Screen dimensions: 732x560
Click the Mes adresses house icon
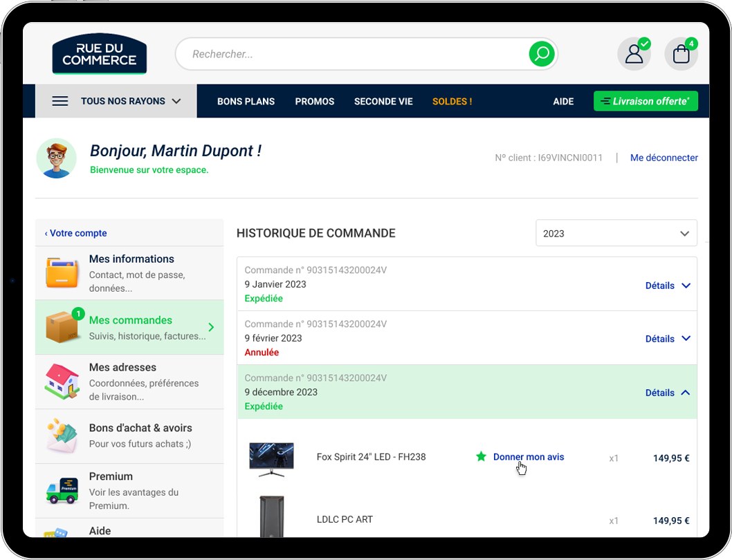click(x=62, y=381)
